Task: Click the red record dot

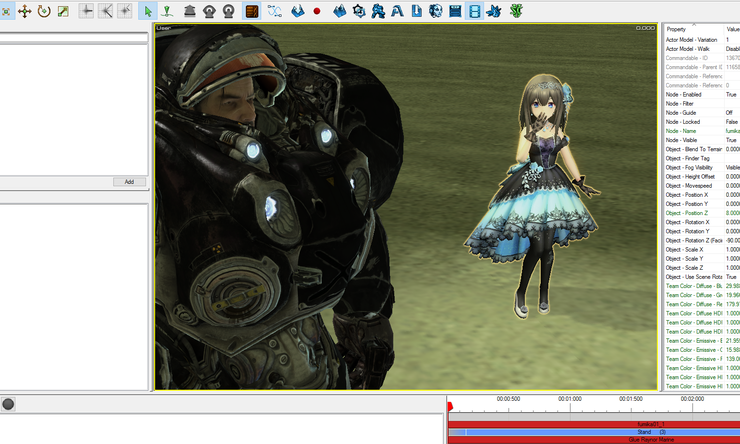Action: click(x=317, y=11)
